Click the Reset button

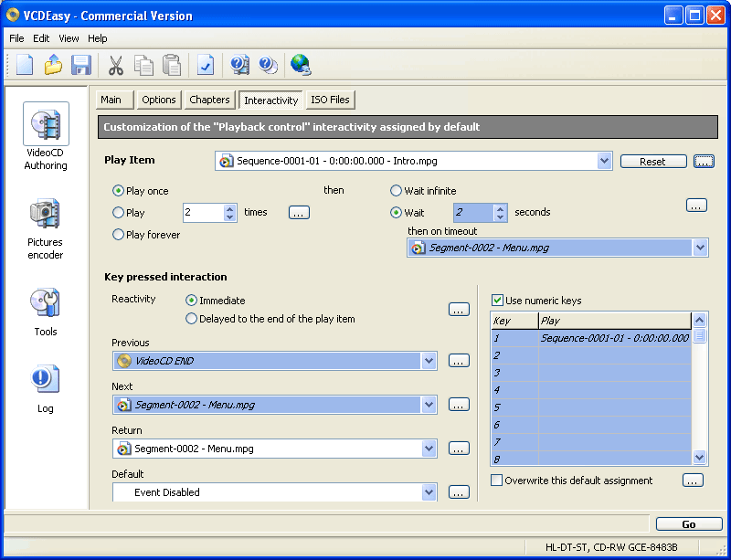coord(653,162)
